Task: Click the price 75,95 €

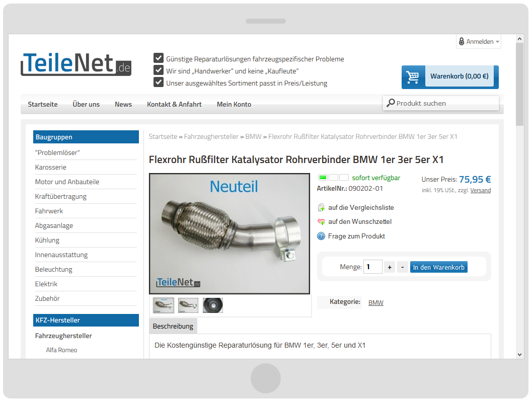Action: coord(475,179)
